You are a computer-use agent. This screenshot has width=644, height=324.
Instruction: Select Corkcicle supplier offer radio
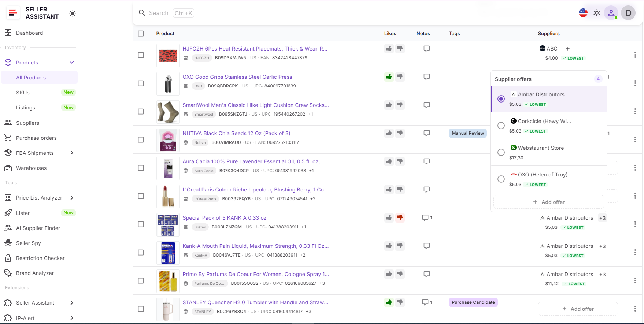click(x=501, y=126)
